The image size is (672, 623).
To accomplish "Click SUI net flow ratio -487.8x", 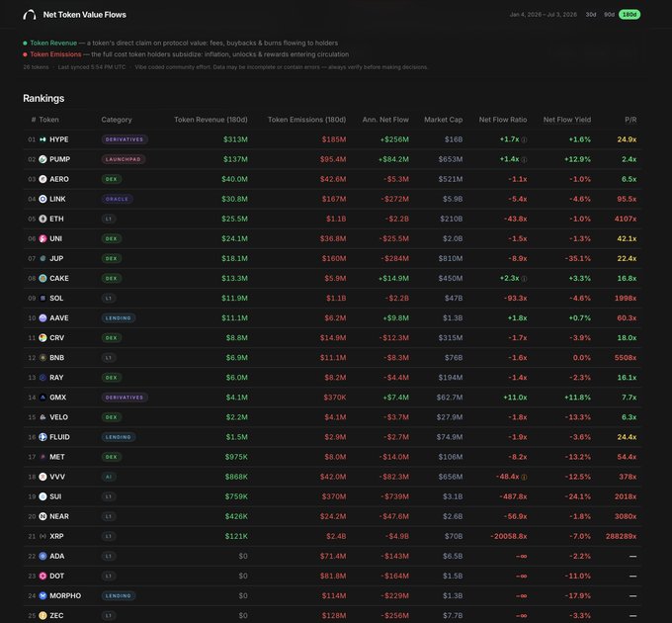I will (514, 496).
